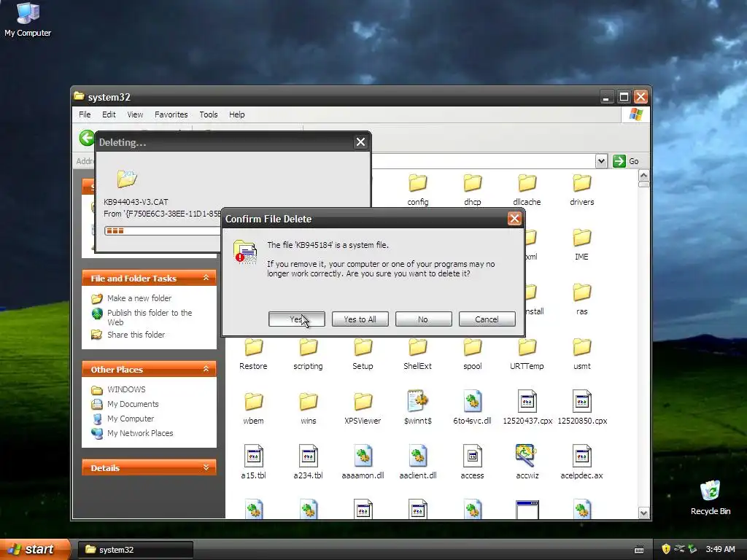The height and width of the screenshot is (560, 747).
Task: Collapse the Other Places panel
Action: 206,368
